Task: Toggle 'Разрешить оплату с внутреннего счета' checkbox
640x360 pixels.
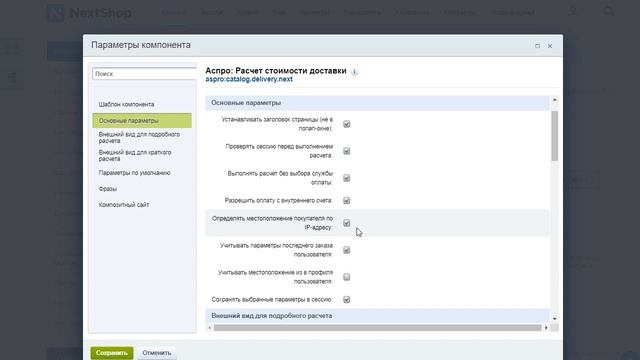Action: pyautogui.click(x=347, y=200)
